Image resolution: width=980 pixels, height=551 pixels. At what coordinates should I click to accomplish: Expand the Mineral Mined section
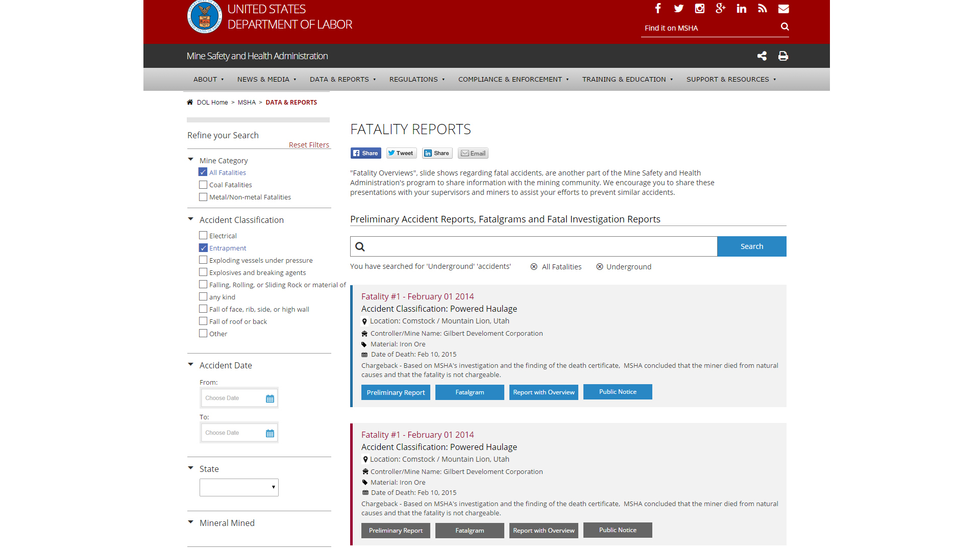pyautogui.click(x=191, y=522)
